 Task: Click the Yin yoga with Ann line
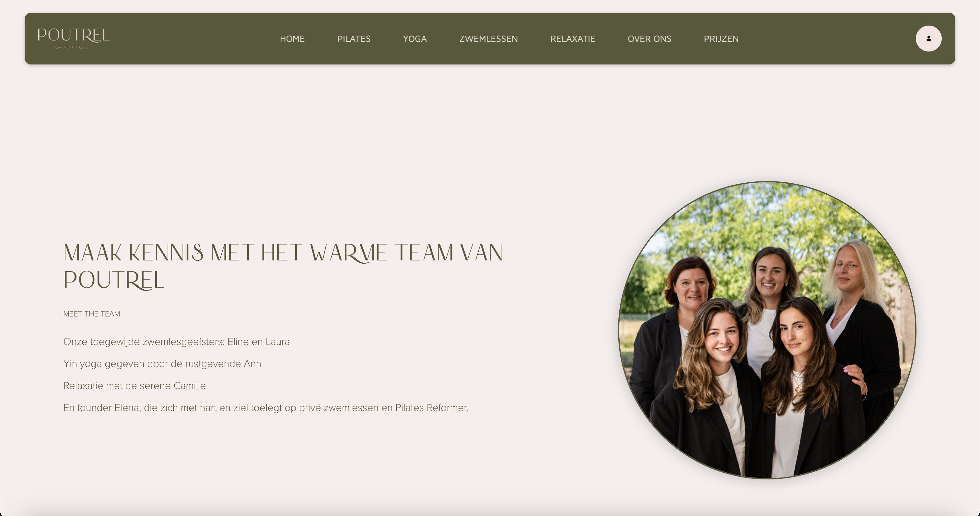pyautogui.click(x=162, y=364)
